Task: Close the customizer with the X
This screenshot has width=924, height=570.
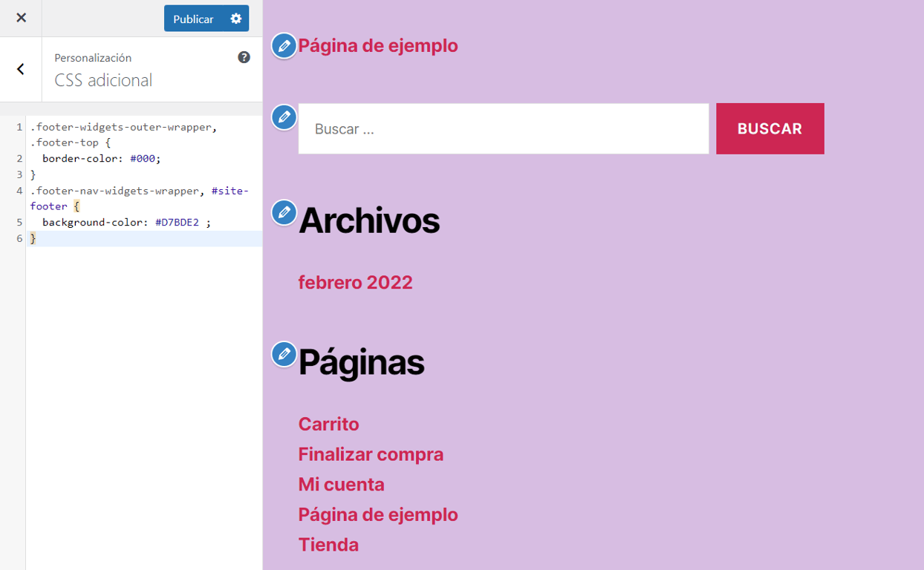Action: [x=20, y=18]
